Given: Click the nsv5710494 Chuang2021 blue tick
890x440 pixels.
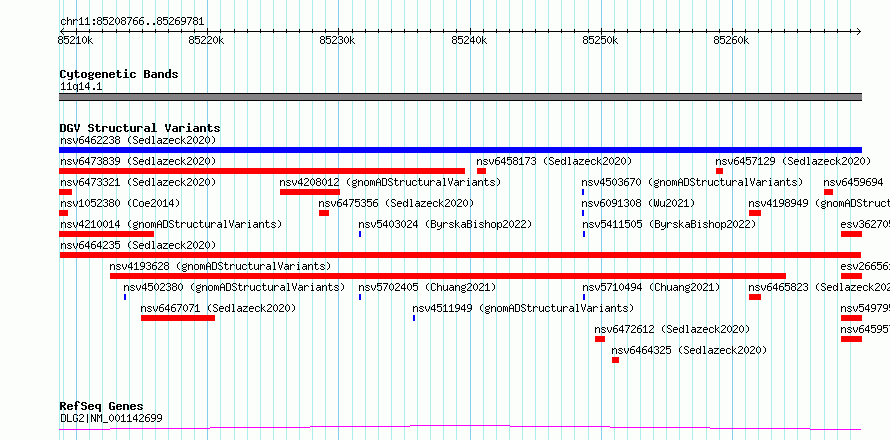Looking at the screenshot, I should point(584,297).
